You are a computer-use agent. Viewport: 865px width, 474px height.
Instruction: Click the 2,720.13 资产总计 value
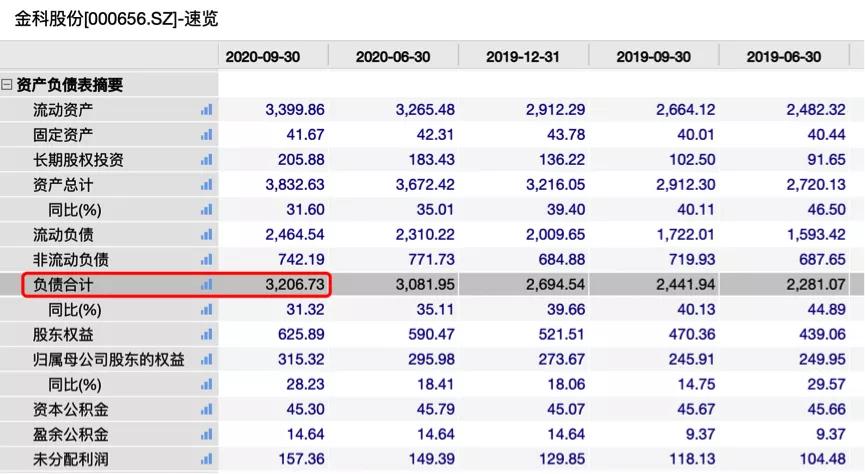pyautogui.click(x=816, y=185)
